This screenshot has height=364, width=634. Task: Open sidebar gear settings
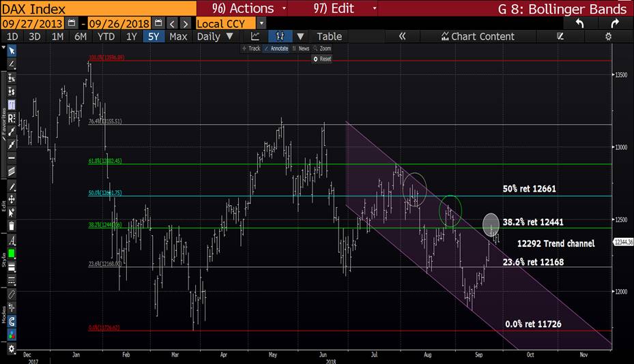(x=12, y=348)
